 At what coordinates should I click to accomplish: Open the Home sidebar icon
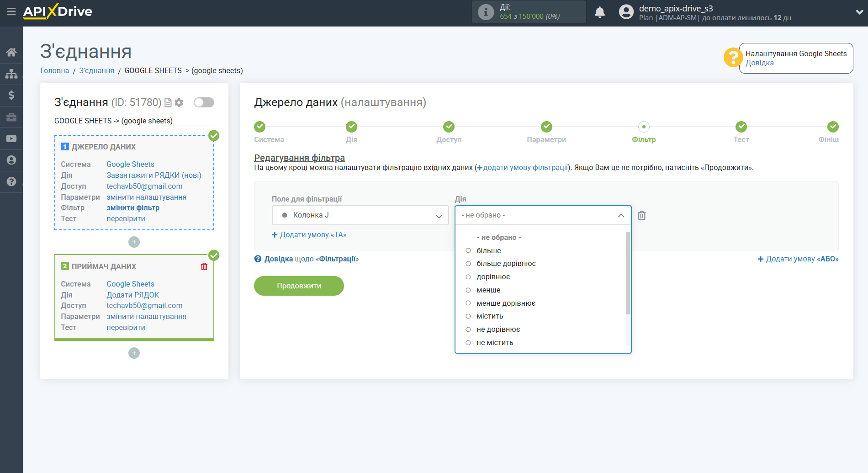coord(11,52)
